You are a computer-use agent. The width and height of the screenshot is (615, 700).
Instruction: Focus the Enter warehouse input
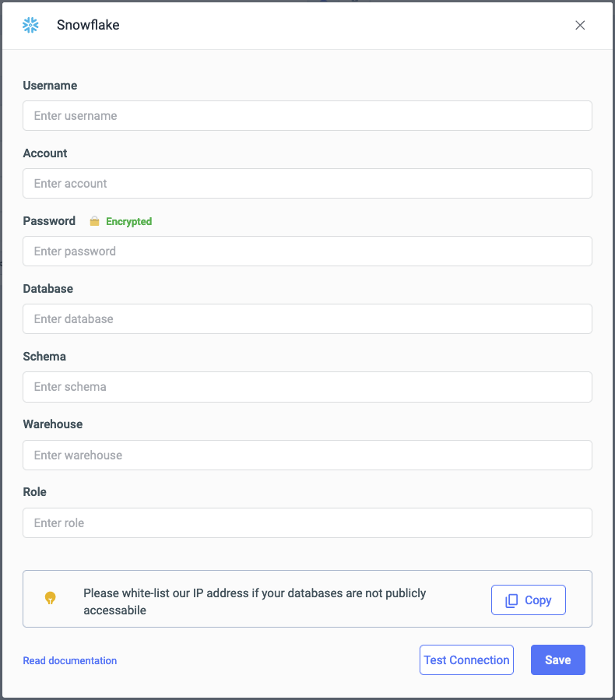click(307, 455)
